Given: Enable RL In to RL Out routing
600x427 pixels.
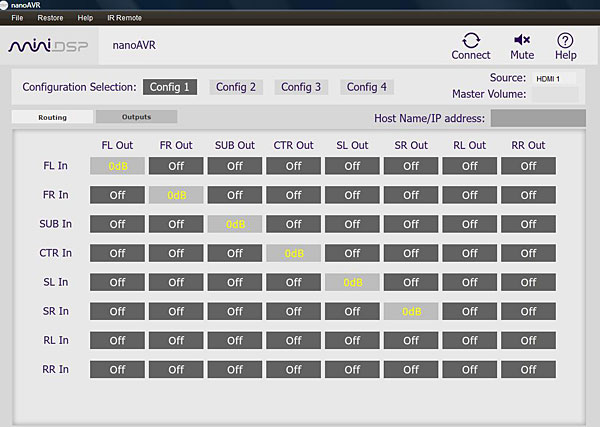Looking at the screenshot, I should (x=469, y=340).
